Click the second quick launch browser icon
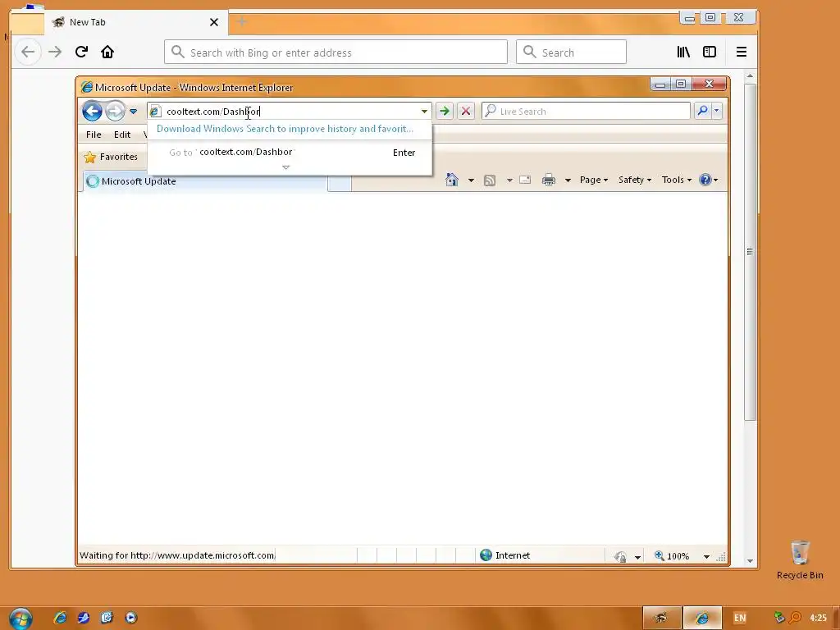This screenshot has height=630, width=840. 83,618
